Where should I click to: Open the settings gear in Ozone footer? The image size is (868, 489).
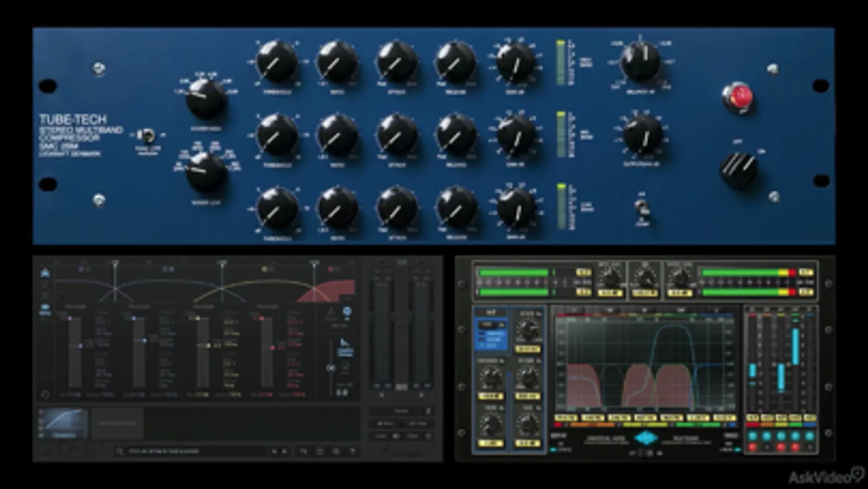tap(336, 452)
